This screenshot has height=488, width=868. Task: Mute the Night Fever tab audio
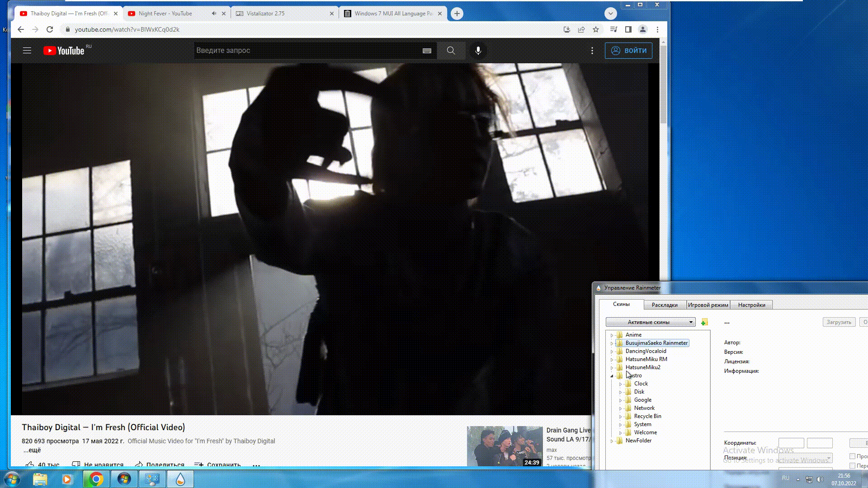(214, 14)
